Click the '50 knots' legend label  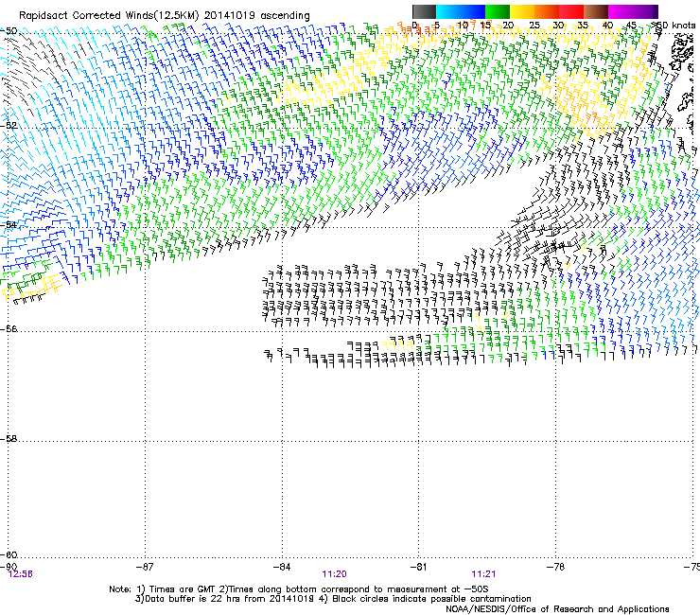[x=675, y=26]
